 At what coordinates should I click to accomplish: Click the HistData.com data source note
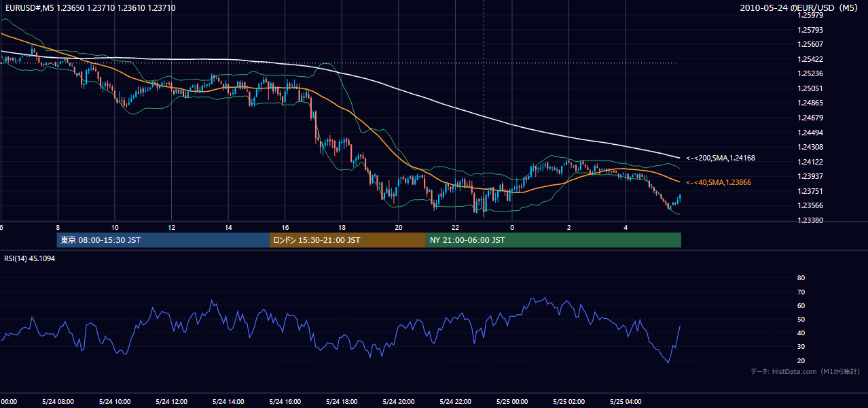[805, 371]
